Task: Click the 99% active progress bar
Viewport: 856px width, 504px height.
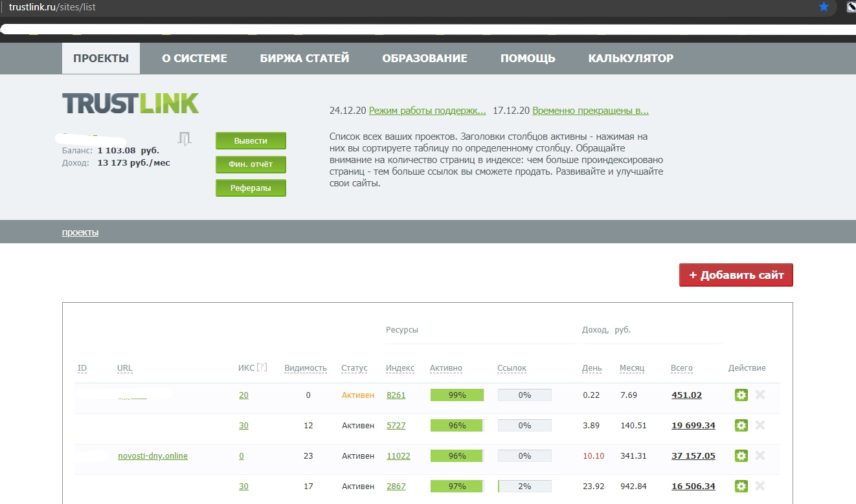Action: (x=457, y=395)
